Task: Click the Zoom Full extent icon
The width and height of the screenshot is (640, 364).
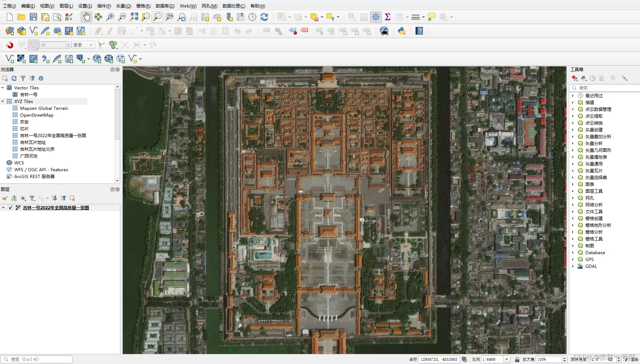Action: tap(134, 17)
